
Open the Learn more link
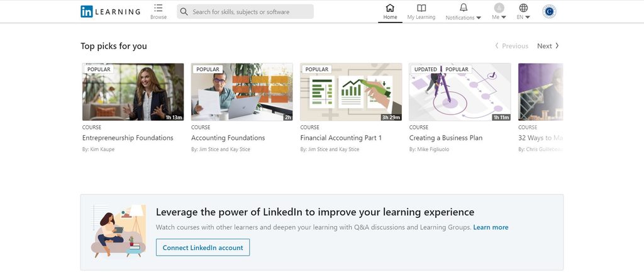pyautogui.click(x=491, y=227)
